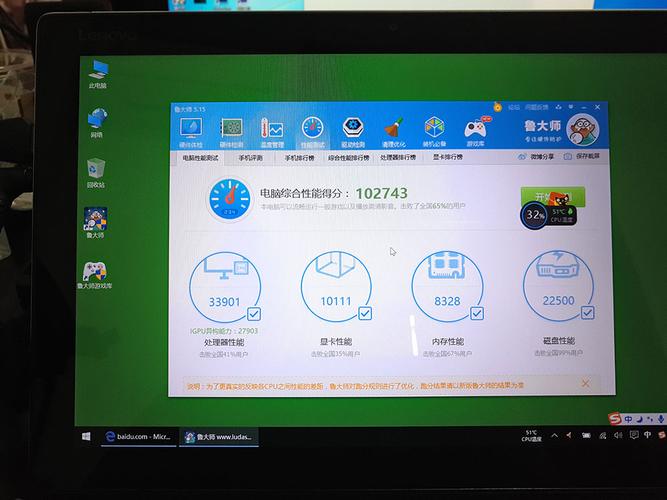Click the 32% CPU temperature floating widget

(548, 215)
